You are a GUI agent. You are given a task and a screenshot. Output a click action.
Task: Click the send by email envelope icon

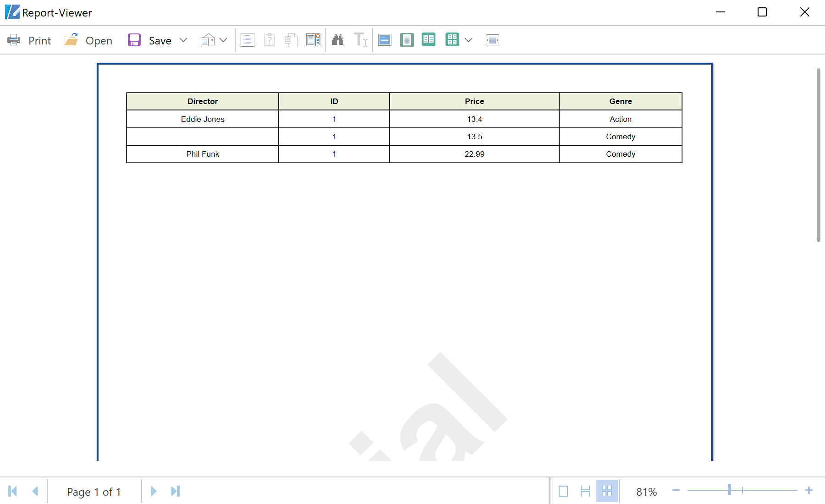[x=208, y=40]
